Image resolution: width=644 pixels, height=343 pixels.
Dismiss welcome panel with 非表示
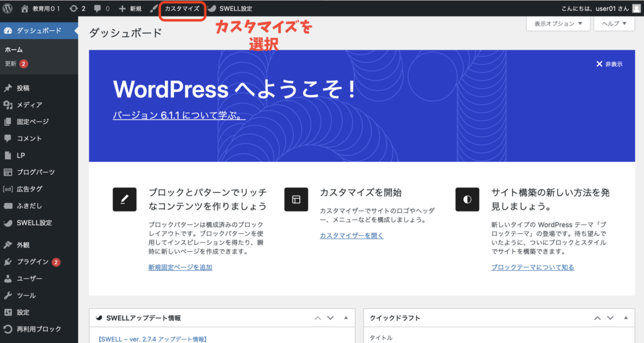tap(609, 64)
